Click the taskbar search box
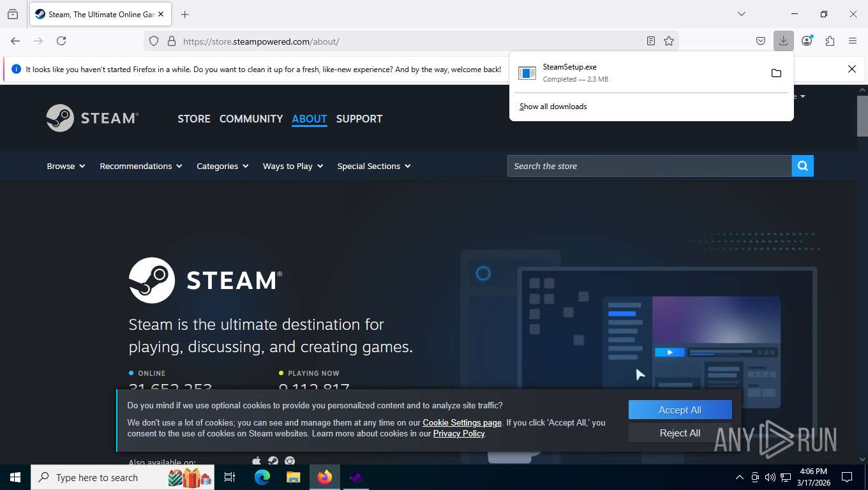 pyautogui.click(x=123, y=477)
